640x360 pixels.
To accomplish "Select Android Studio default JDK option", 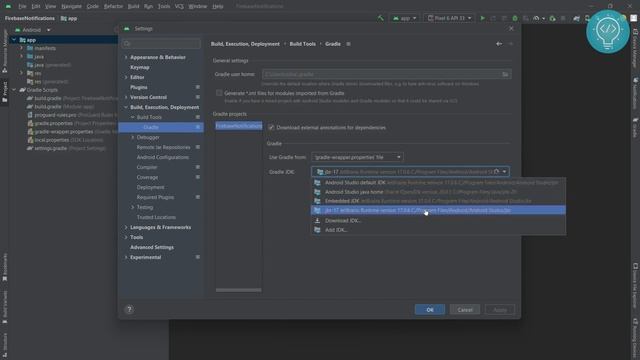I will pos(438,182).
